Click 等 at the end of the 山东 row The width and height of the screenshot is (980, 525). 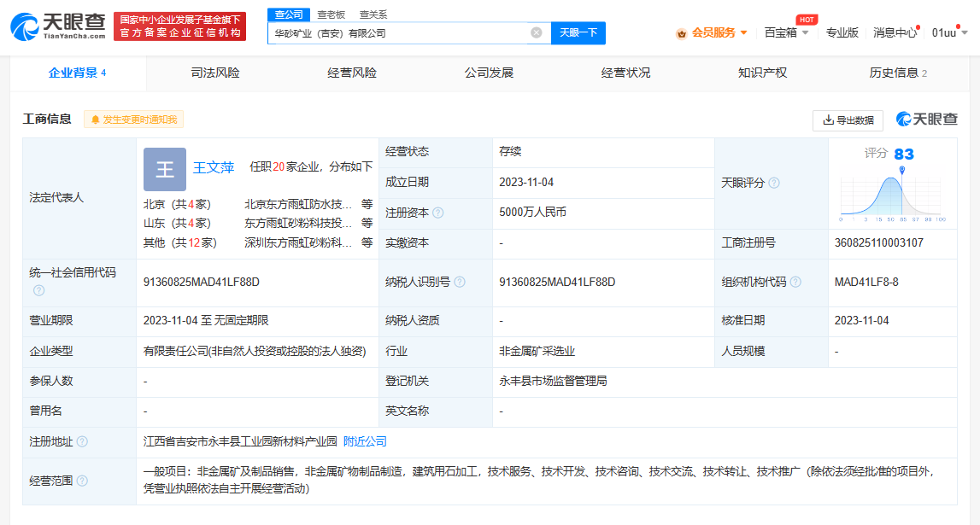tap(367, 223)
